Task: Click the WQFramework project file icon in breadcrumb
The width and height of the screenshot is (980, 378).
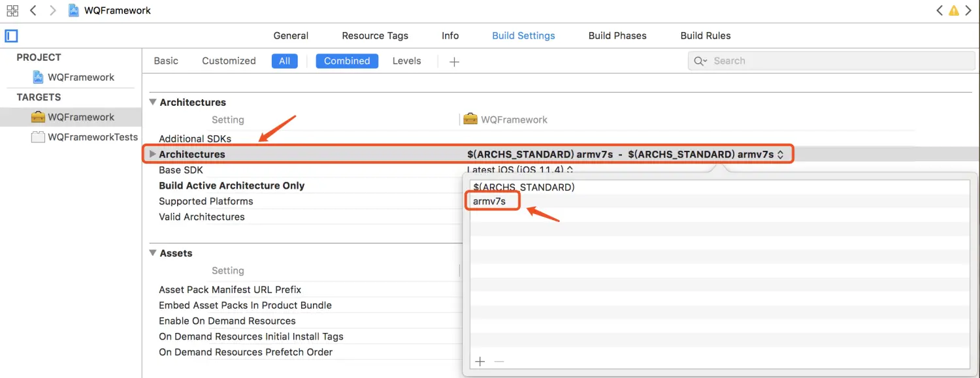Action: pos(74,10)
